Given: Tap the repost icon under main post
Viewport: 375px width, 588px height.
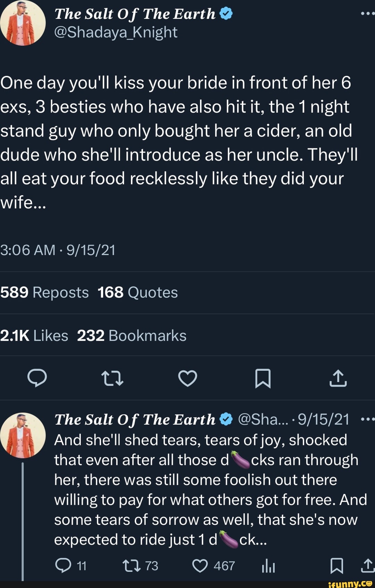Looking at the screenshot, I should [112, 378].
